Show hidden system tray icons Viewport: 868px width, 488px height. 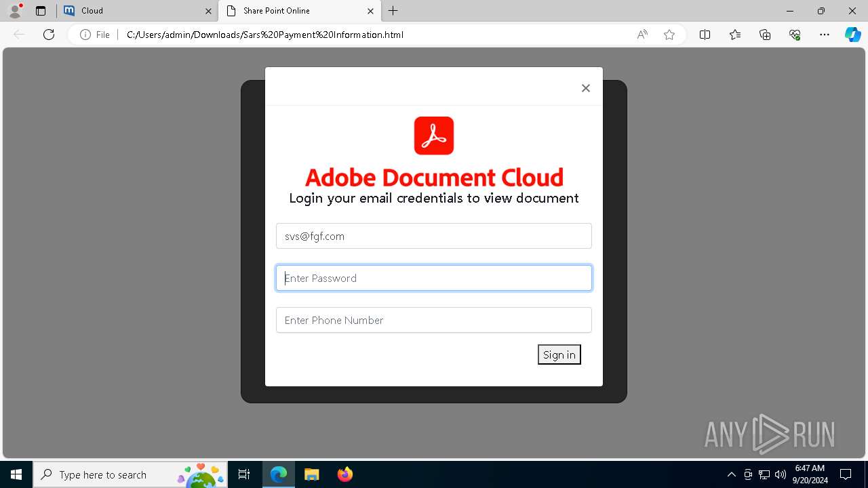731,474
